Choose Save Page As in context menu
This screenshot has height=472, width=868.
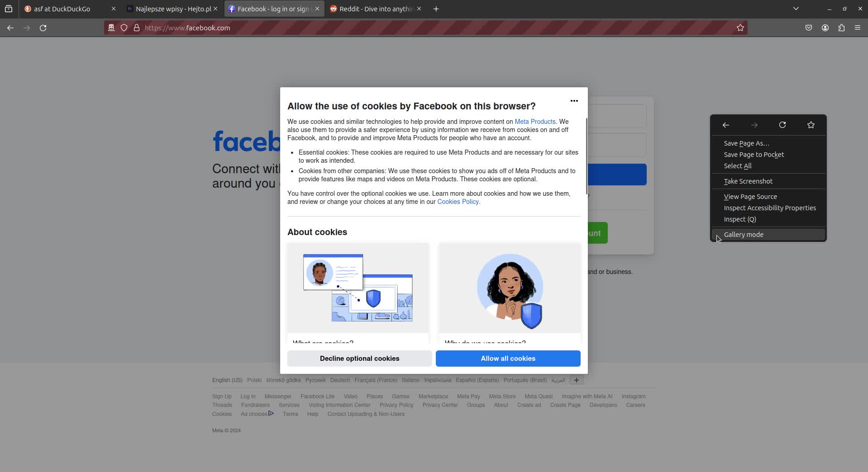point(768,143)
